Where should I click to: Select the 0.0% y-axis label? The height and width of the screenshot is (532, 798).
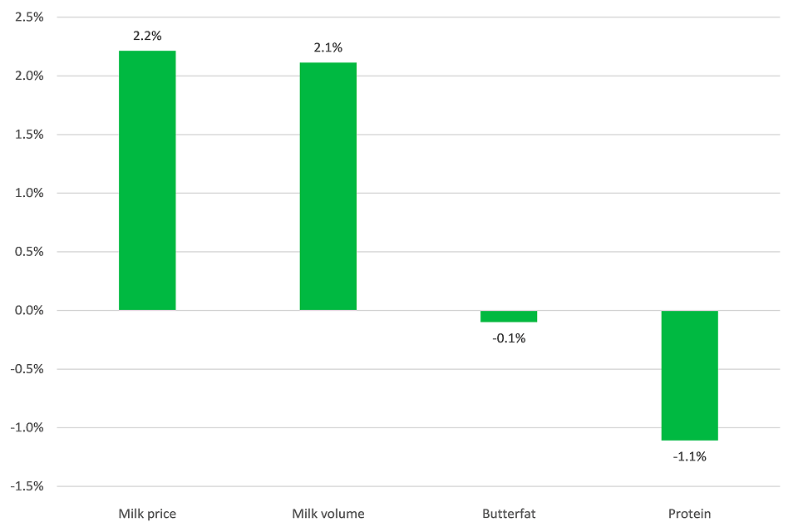coord(27,311)
